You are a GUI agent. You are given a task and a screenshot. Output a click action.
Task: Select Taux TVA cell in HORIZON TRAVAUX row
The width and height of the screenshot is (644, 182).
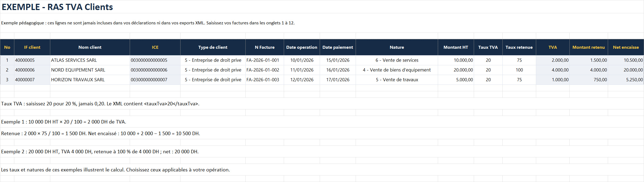coord(488,80)
